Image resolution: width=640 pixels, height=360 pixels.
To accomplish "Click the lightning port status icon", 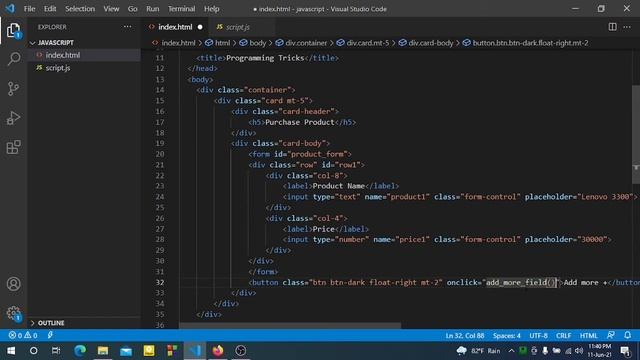I will [x=50, y=336].
